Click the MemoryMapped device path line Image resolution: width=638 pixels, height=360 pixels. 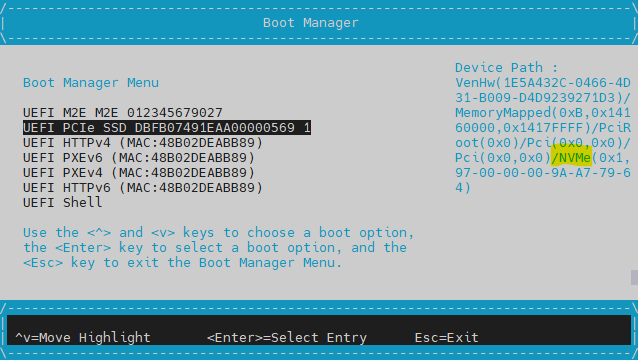click(x=543, y=113)
